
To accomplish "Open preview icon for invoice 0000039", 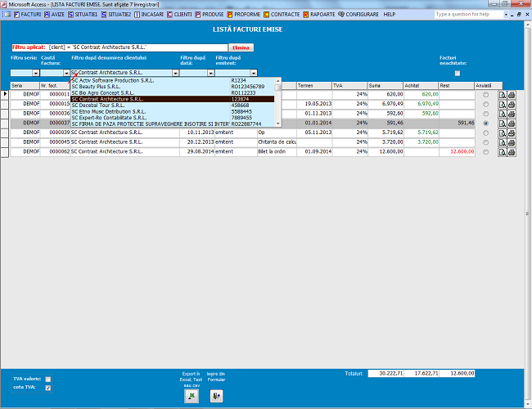I will (x=503, y=133).
